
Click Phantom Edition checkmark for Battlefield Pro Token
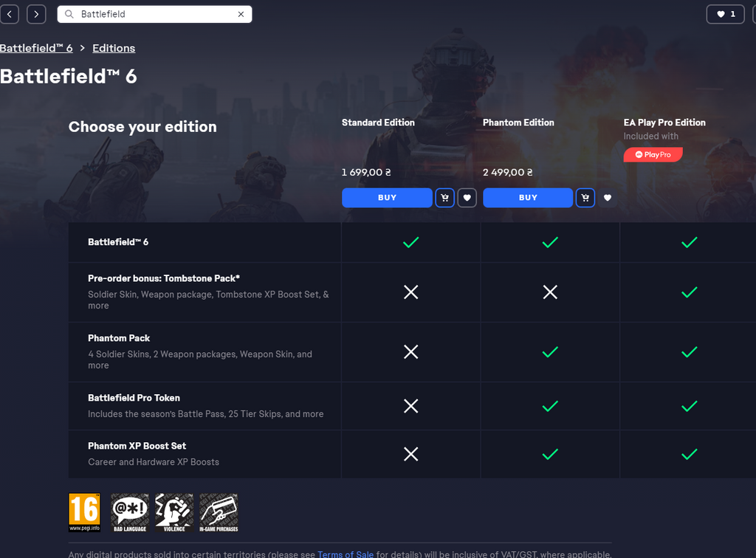click(550, 406)
